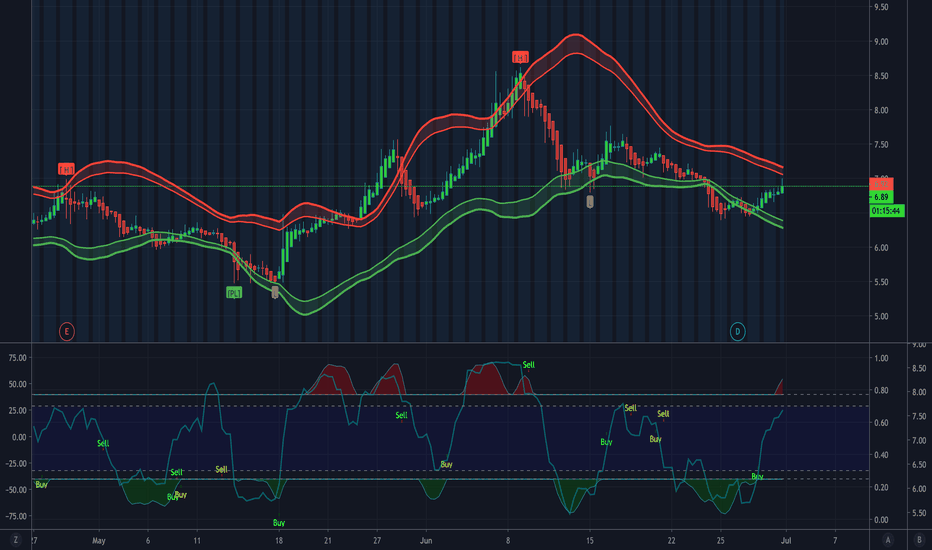Click the 'Jun' date label on the time axis
The height and width of the screenshot is (550, 932).
point(426,540)
